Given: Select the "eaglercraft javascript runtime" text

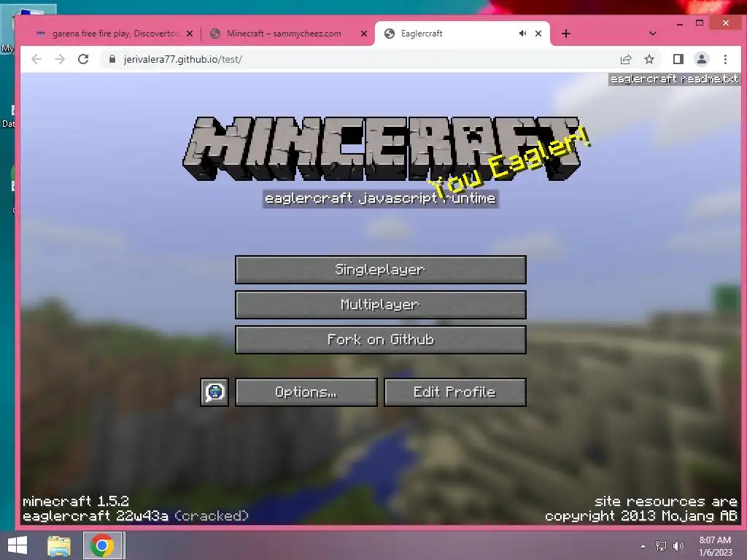Looking at the screenshot, I should click(x=380, y=198).
